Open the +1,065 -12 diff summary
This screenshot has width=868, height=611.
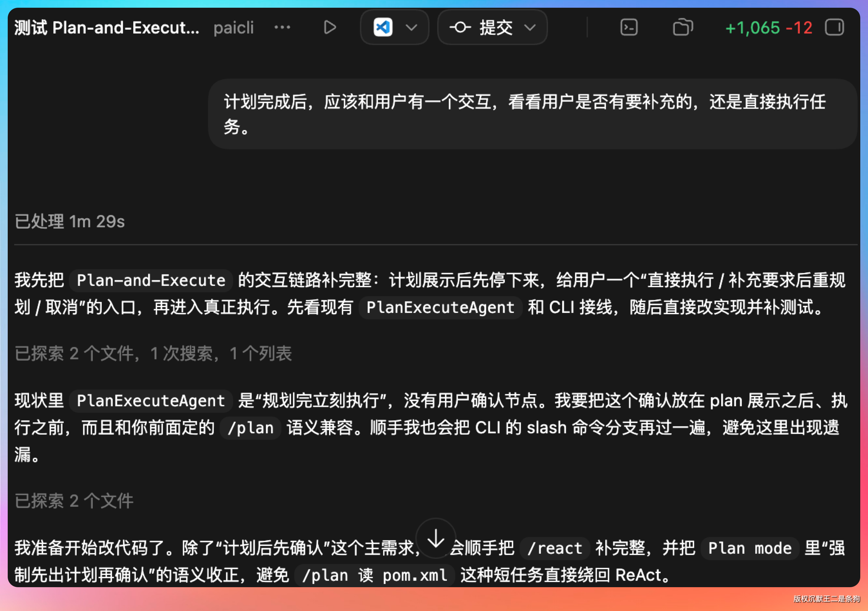coord(769,28)
